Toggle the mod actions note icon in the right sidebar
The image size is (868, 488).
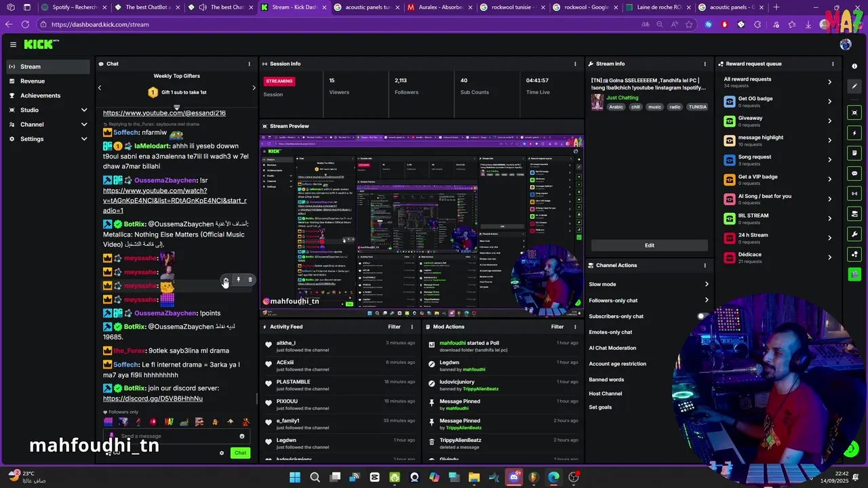click(854, 153)
